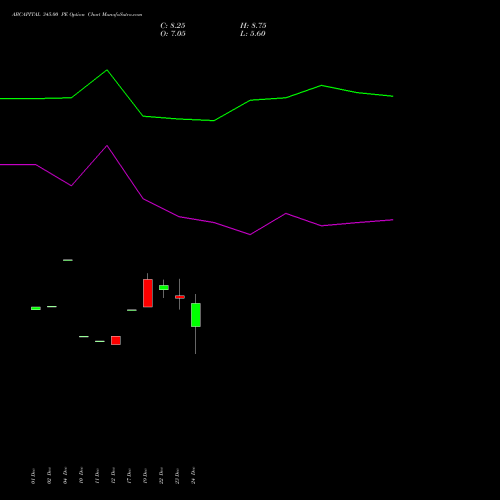Screen dimensions: 500x500
Task: Click the '24 Dec' date axis label
Action: point(193,476)
